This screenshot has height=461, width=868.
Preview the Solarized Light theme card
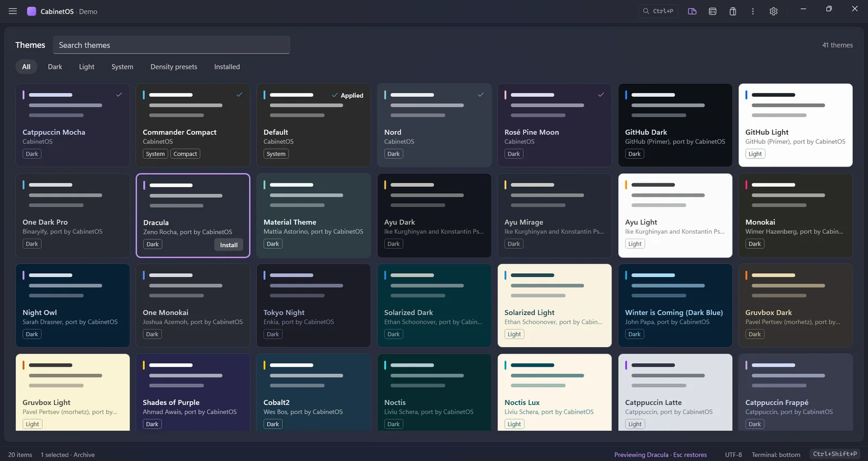pos(554,306)
